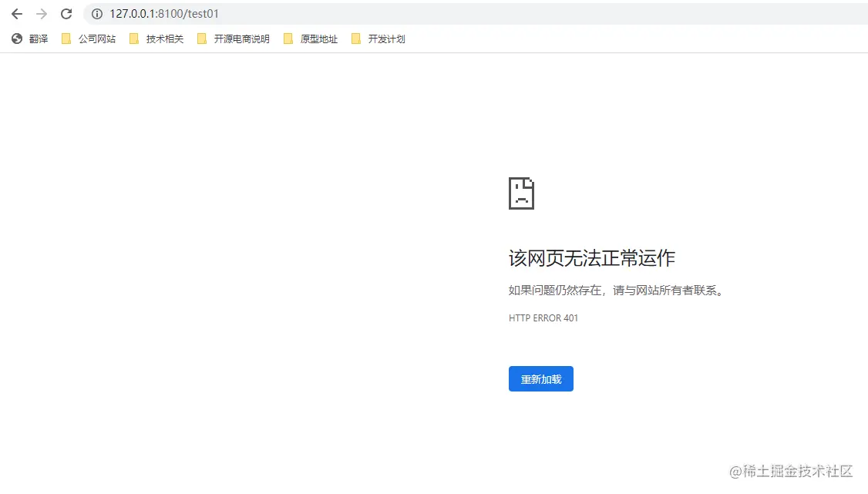Click the back navigation arrow
This screenshot has height=494, width=868.
tap(17, 13)
